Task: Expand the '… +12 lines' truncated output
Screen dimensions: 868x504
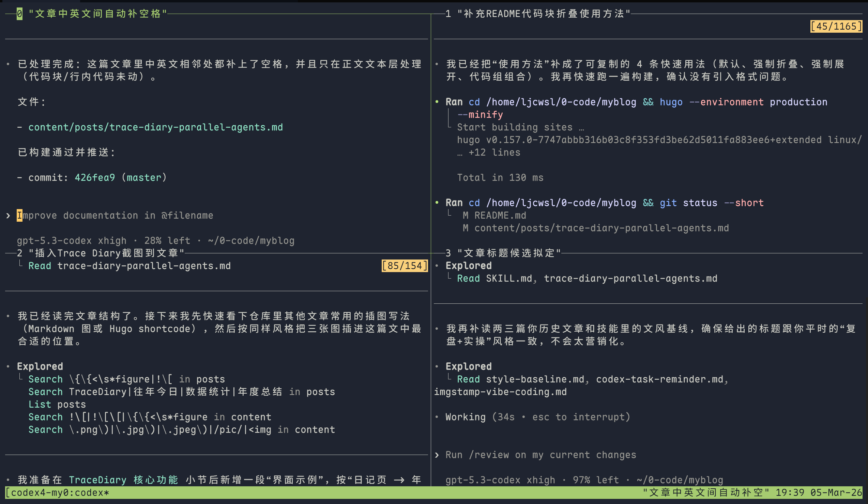Action: [489, 153]
